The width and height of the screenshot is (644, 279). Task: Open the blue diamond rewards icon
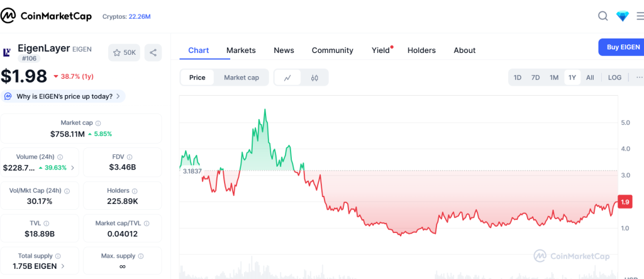(x=622, y=16)
